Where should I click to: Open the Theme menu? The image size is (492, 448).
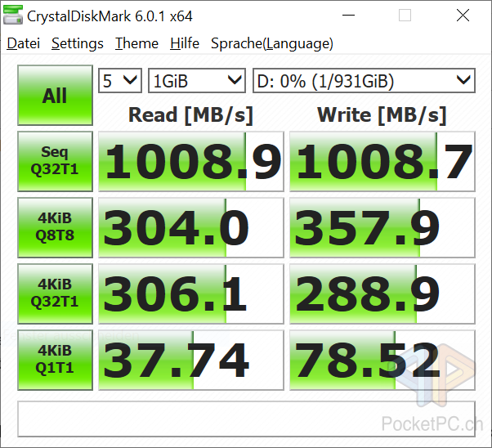[136, 43]
